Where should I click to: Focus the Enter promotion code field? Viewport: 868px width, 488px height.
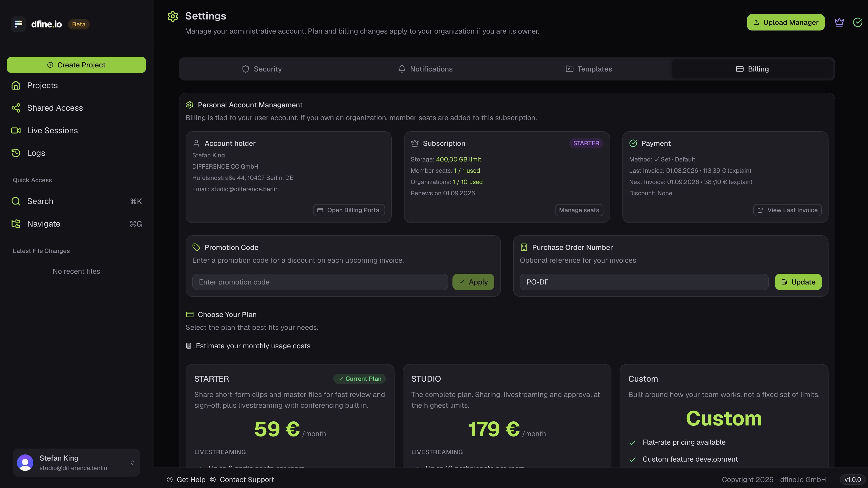click(x=320, y=282)
